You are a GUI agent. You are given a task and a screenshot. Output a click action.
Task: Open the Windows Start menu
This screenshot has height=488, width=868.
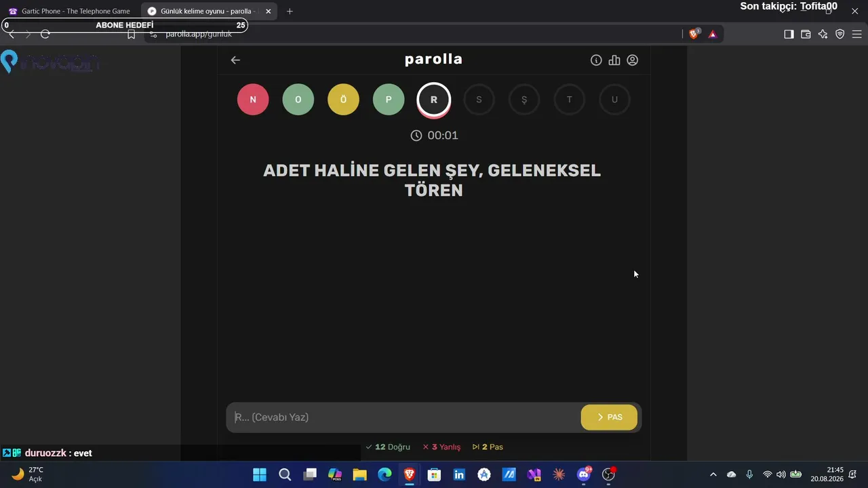tap(260, 474)
